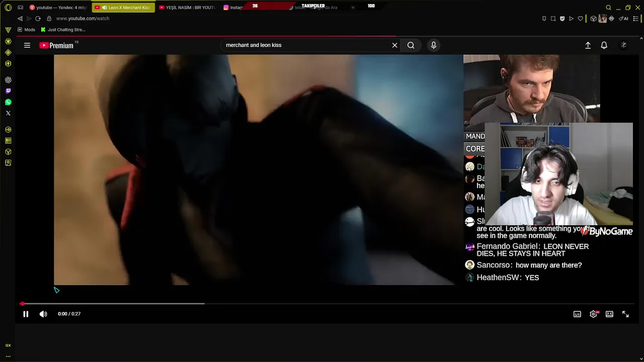Take a snapshot with the capture icon
This screenshot has width=644, height=362.
553,19
